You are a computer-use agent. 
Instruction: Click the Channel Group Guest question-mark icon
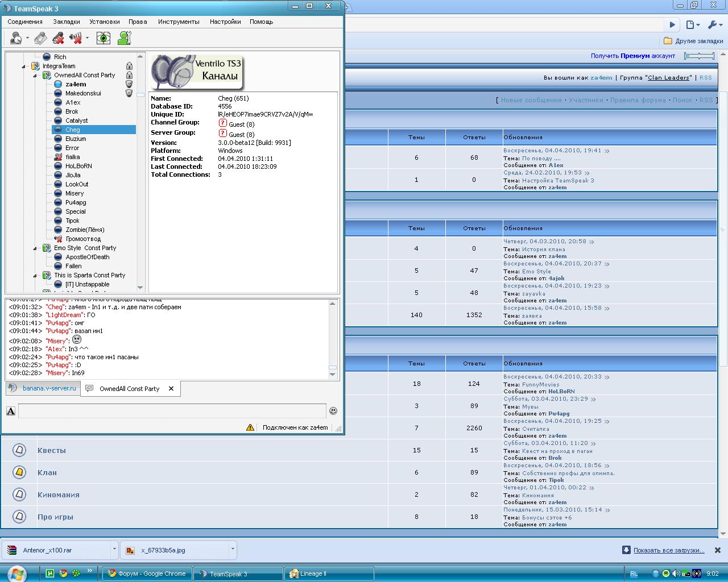click(222, 123)
